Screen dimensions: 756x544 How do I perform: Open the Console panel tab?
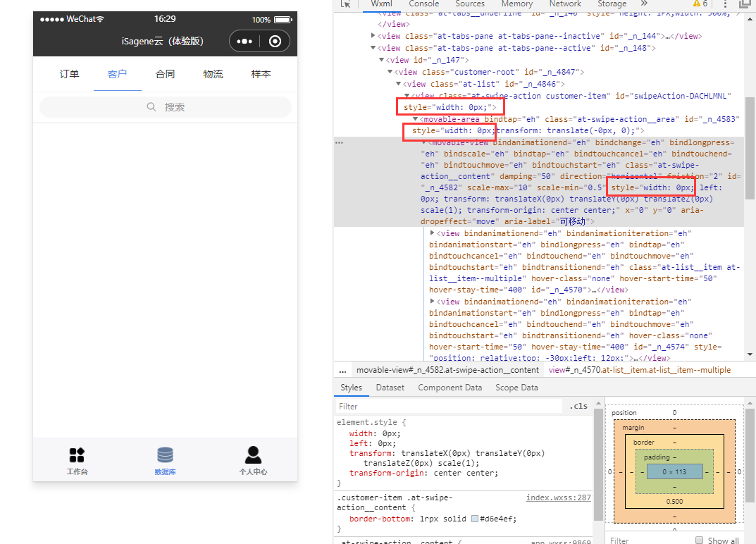(424, 4)
